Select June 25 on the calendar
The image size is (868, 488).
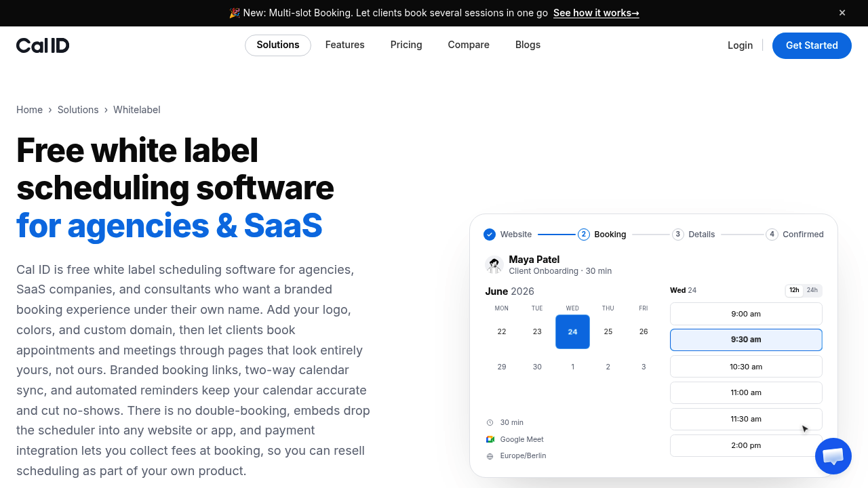pyautogui.click(x=608, y=332)
